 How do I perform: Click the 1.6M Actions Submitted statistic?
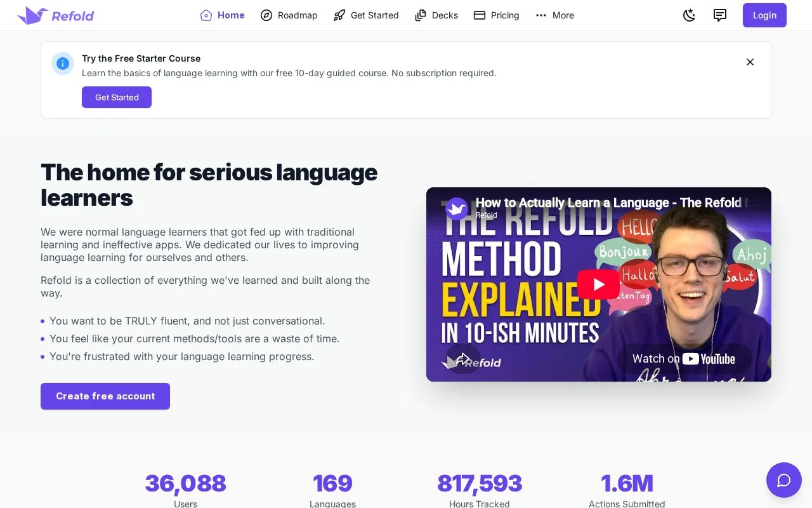627,490
